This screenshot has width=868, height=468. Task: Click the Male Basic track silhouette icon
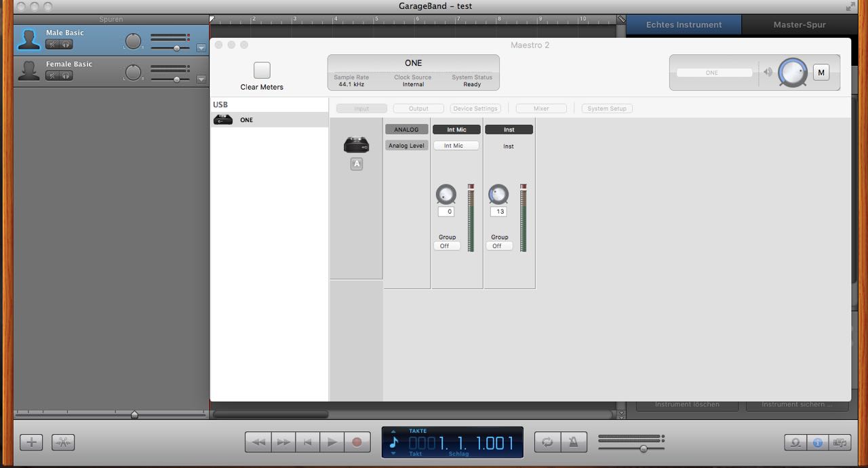coord(28,39)
